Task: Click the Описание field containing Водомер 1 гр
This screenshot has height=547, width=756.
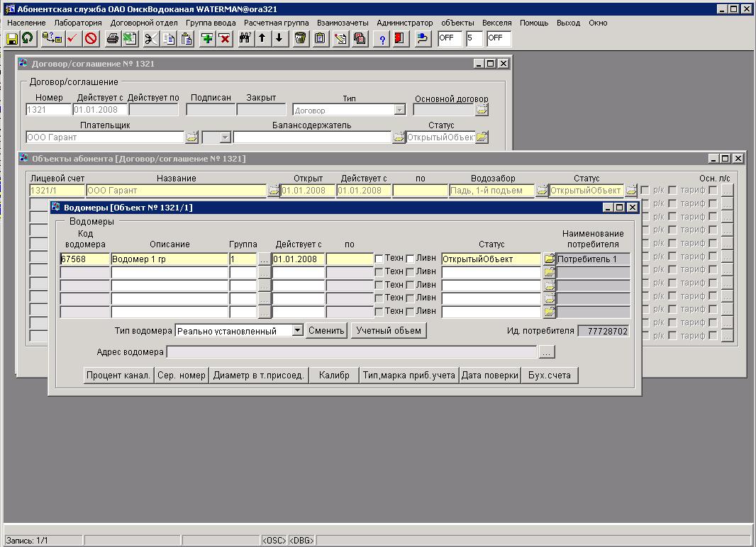Action: tap(169, 259)
